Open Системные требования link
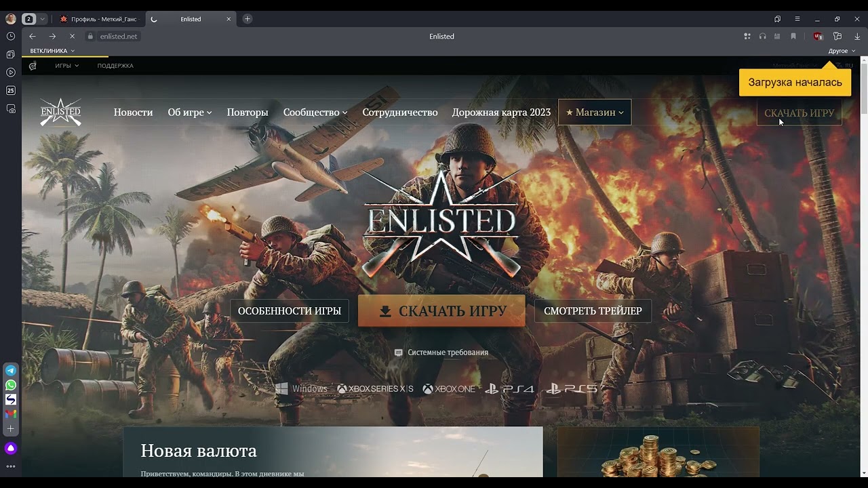 click(441, 352)
